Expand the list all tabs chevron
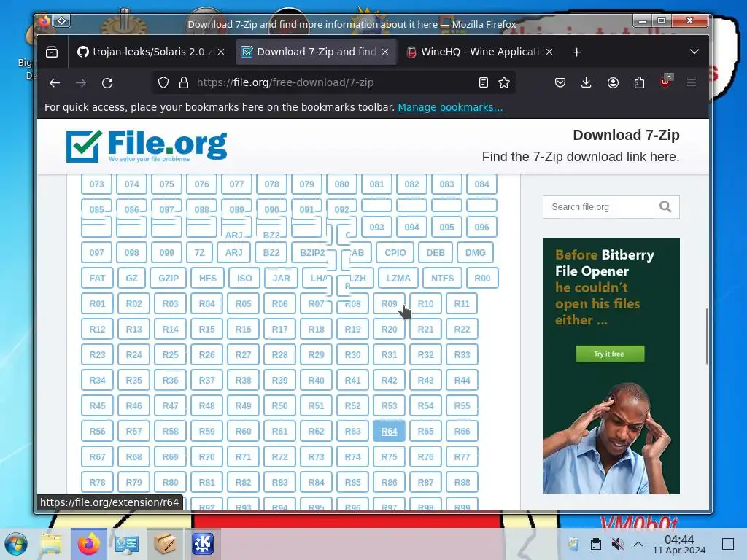Image resolution: width=747 pixels, height=560 pixels. (694, 52)
